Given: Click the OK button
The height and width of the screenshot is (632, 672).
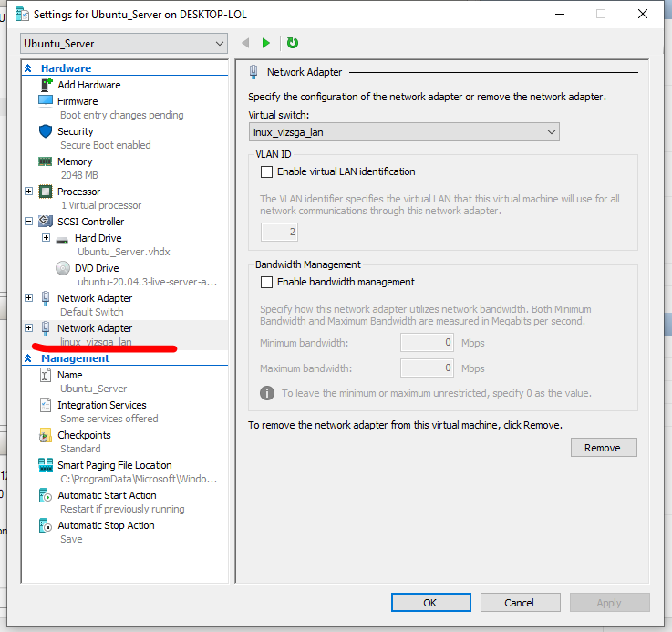Looking at the screenshot, I should click(x=430, y=603).
